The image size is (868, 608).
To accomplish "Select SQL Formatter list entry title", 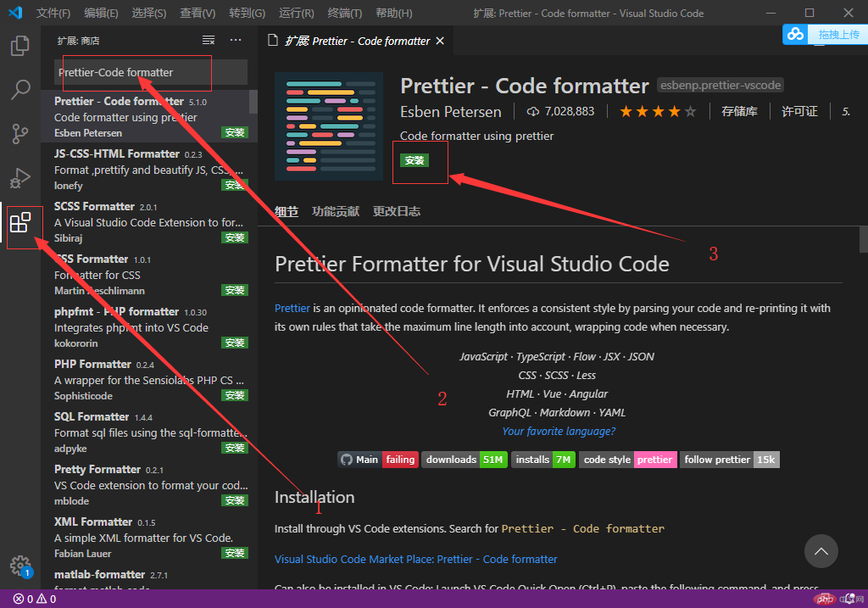I will coord(92,417).
